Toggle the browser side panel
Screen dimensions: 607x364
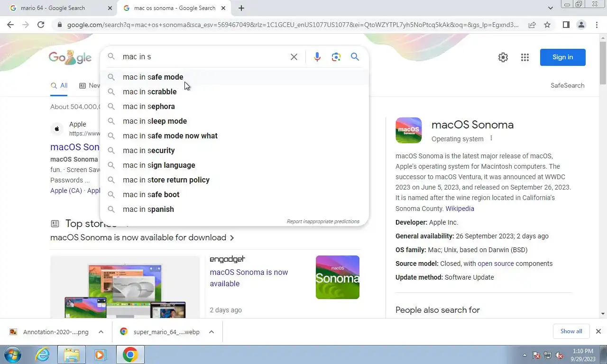566,25
